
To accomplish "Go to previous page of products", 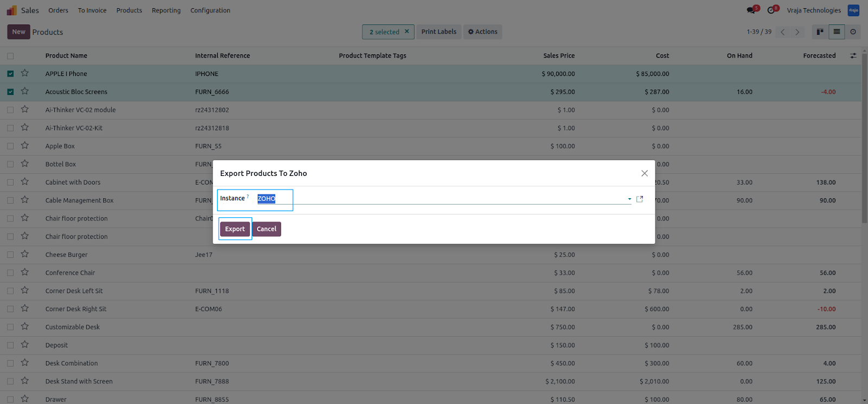I will click(x=783, y=32).
